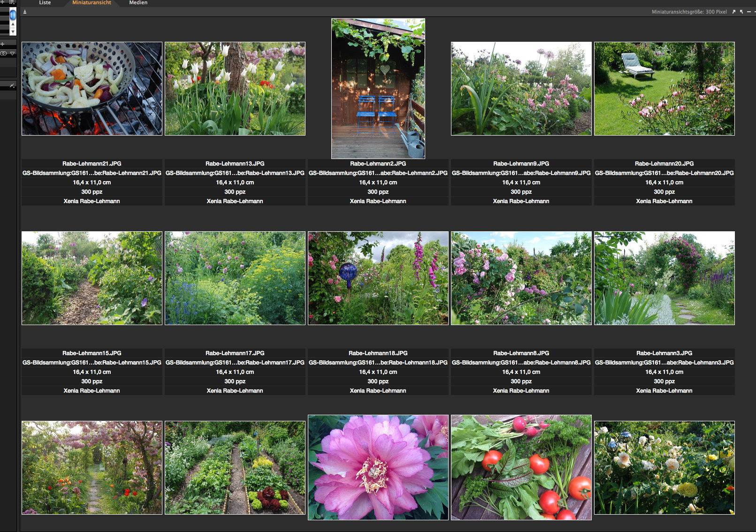The height and width of the screenshot is (532, 756).
Task: Click the small stacked icon below Liste tab
Action: [25, 12]
